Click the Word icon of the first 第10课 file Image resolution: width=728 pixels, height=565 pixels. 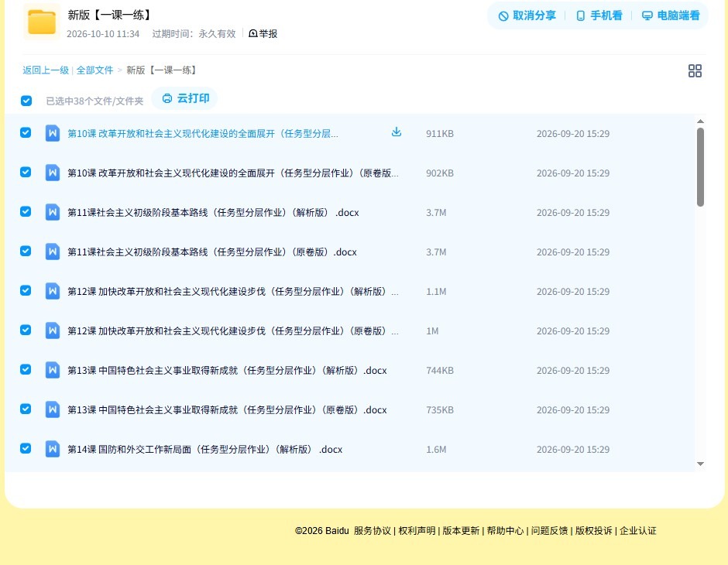53,133
